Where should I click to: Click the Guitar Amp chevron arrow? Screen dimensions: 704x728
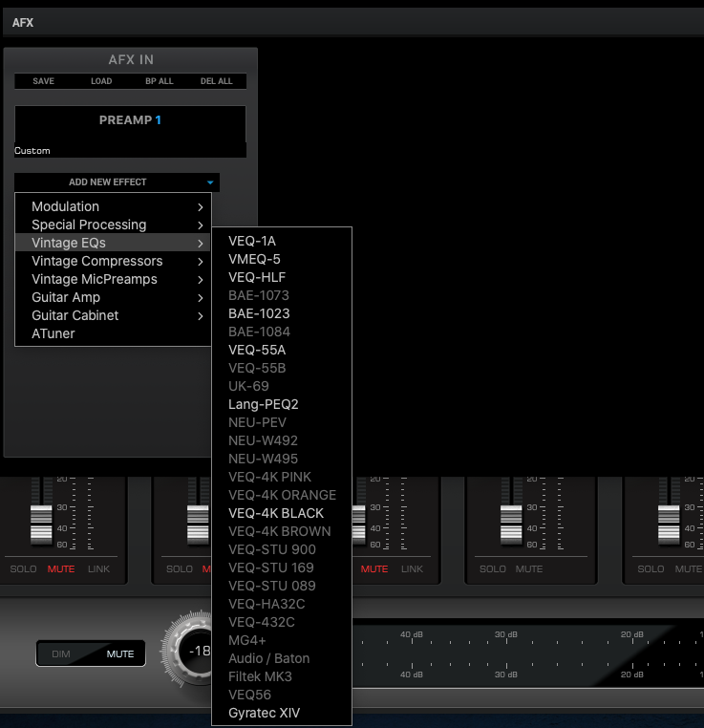[201, 298]
